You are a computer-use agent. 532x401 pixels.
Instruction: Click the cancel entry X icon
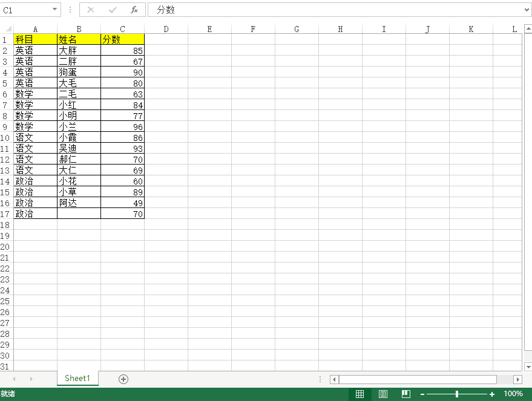tap(91, 10)
